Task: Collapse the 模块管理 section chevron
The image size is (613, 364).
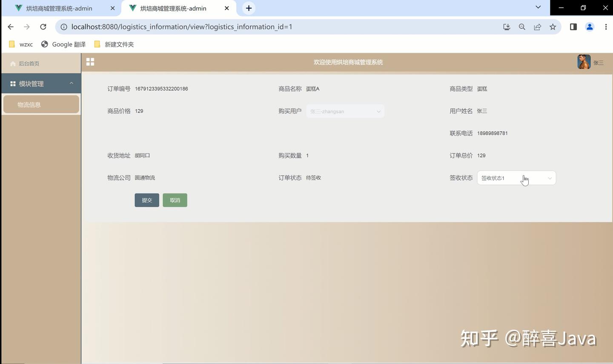Action: [71, 83]
